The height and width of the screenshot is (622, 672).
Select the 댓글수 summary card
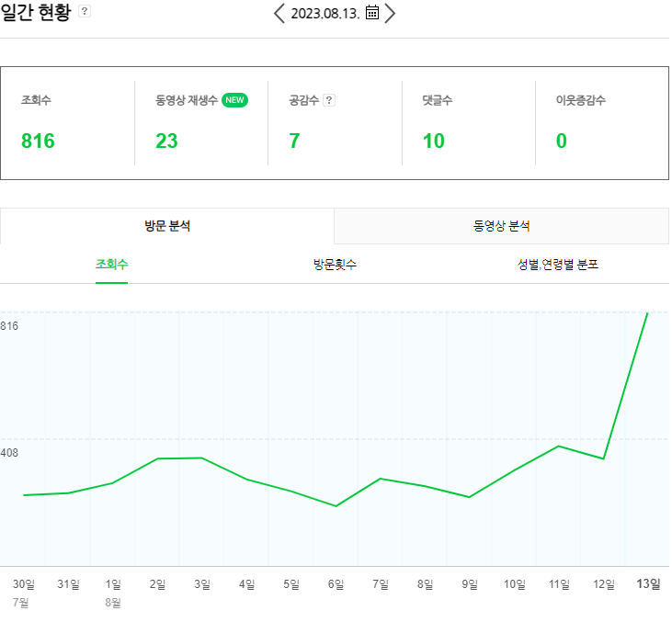pos(469,123)
